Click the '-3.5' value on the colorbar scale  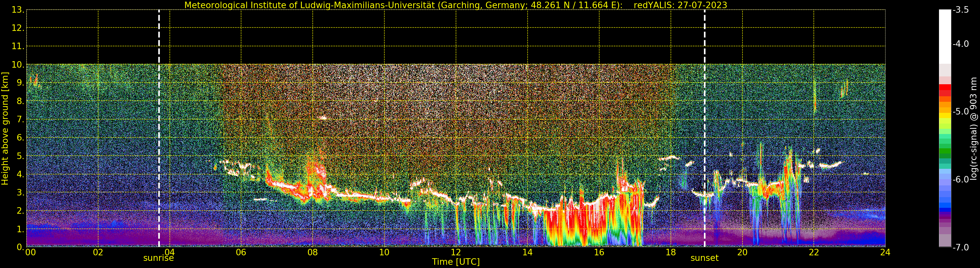pos(961,10)
